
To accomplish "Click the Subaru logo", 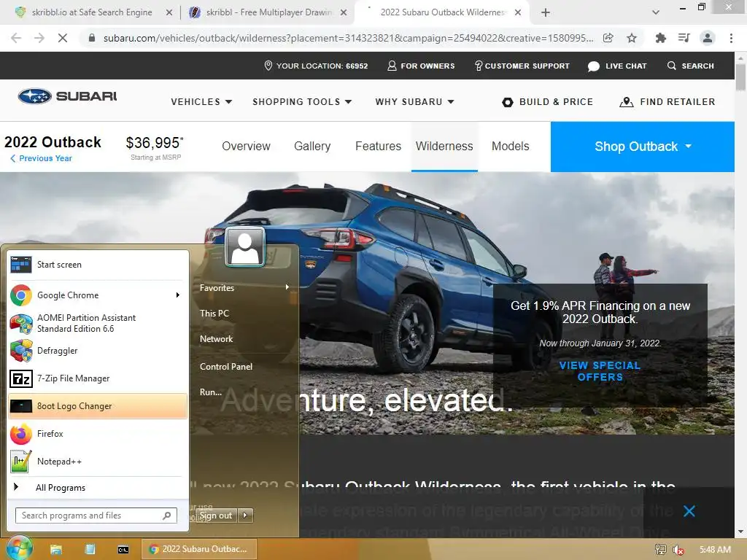I will point(67,96).
